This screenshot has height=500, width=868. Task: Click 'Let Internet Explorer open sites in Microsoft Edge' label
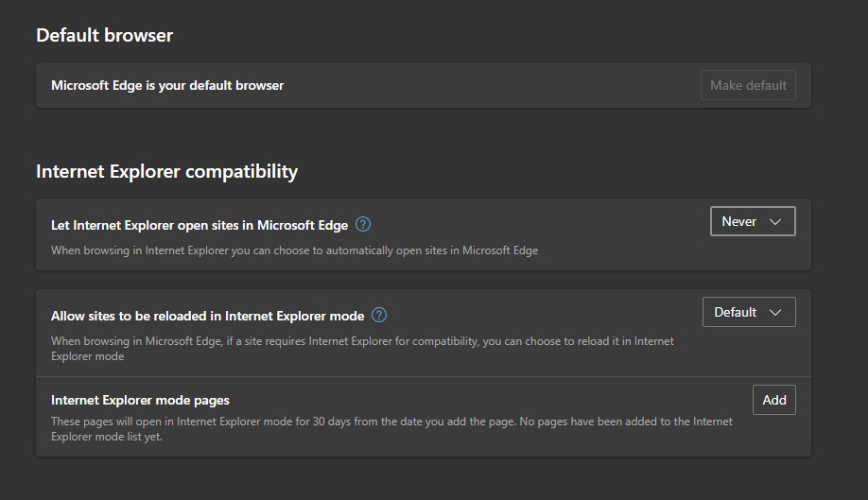[x=200, y=225]
